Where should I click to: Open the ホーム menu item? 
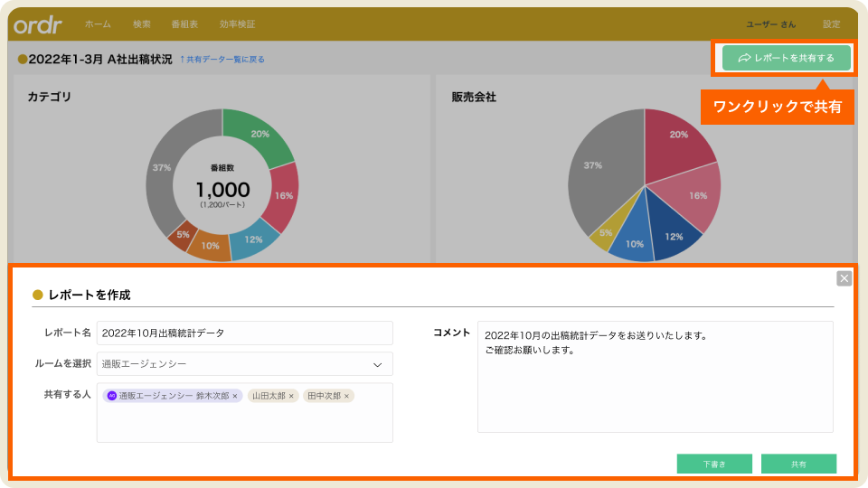click(98, 24)
